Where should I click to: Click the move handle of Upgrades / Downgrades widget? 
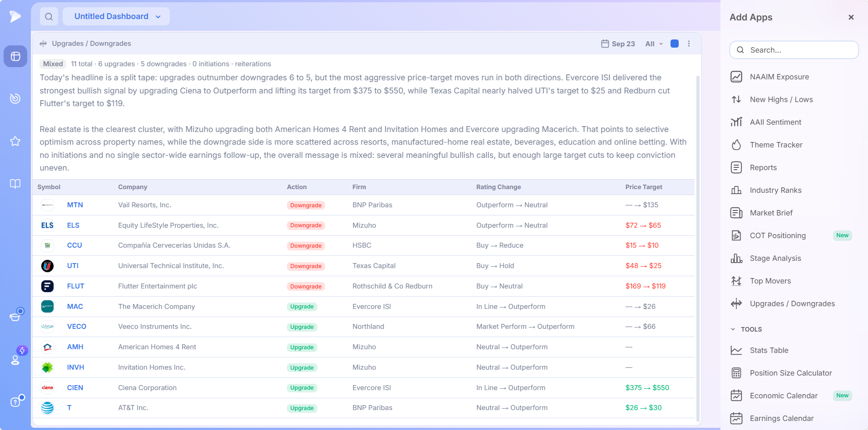coord(43,44)
